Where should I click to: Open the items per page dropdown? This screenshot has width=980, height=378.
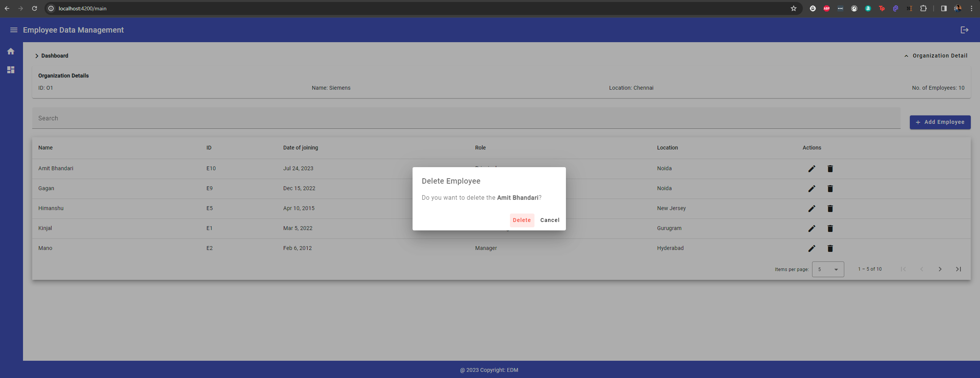pyautogui.click(x=827, y=269)
